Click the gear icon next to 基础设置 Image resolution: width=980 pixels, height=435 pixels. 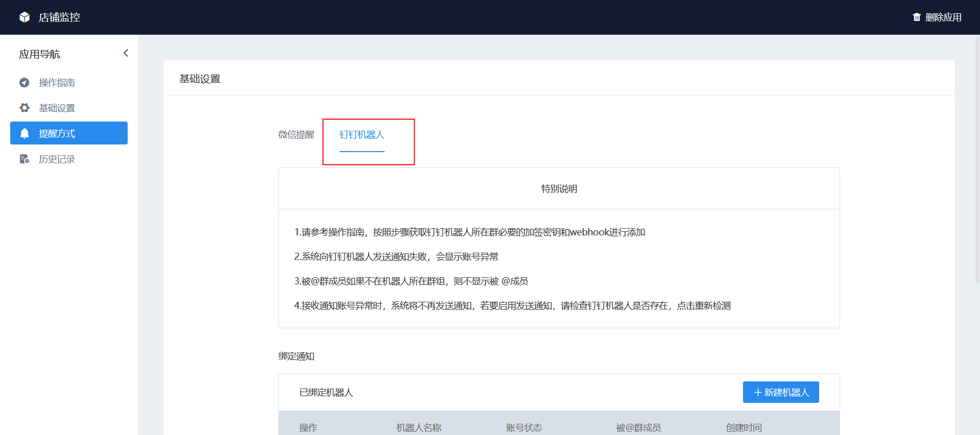pyautogui.click(x=25, y=108)
